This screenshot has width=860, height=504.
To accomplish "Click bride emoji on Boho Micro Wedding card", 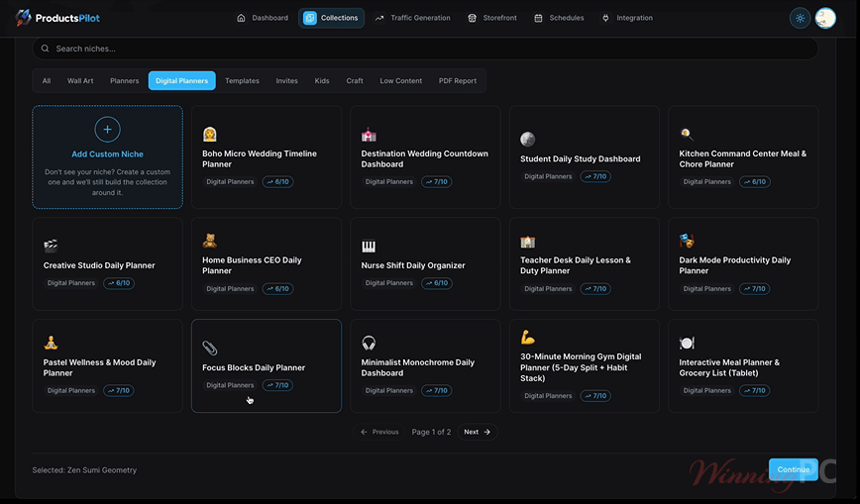I will pyautogui.click(x=209, y=134).
